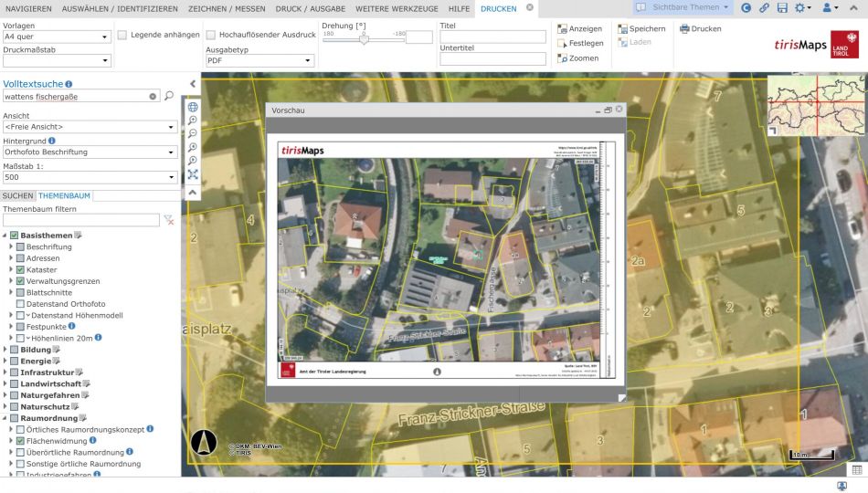Open the settings gear menu
Screen dimensions: 868x493
tap(802, 7)
